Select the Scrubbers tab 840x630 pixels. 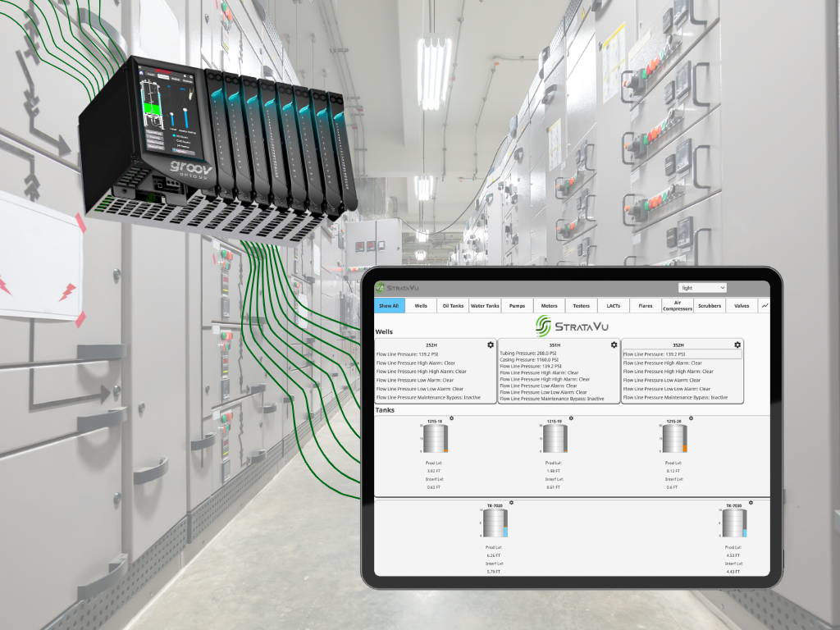[x=710, y=305]
